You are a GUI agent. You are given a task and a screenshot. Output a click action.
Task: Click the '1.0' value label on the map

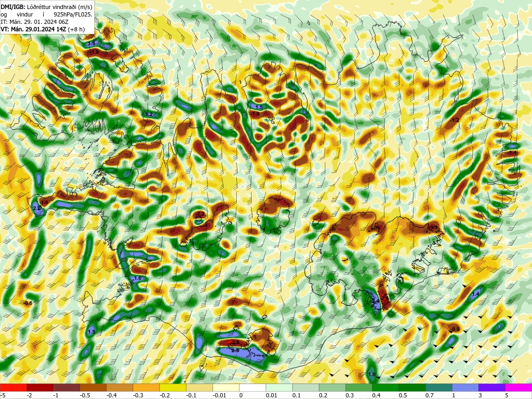point(372,375)
